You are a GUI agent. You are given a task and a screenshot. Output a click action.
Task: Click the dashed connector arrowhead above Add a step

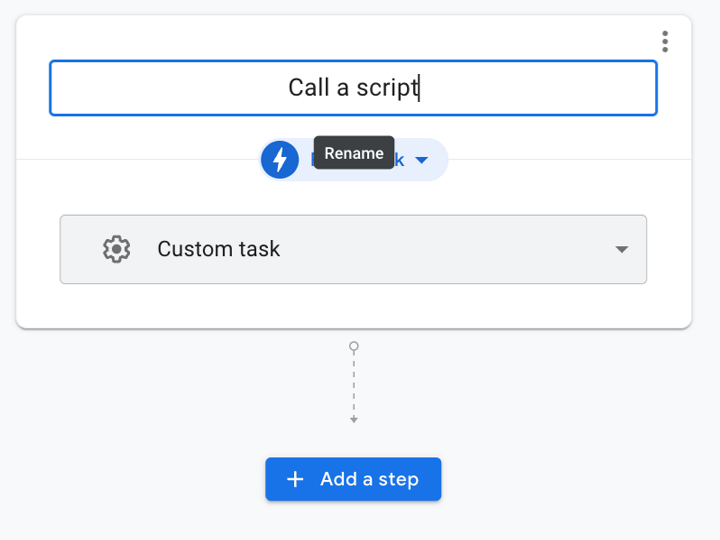[x=353, y=419]
